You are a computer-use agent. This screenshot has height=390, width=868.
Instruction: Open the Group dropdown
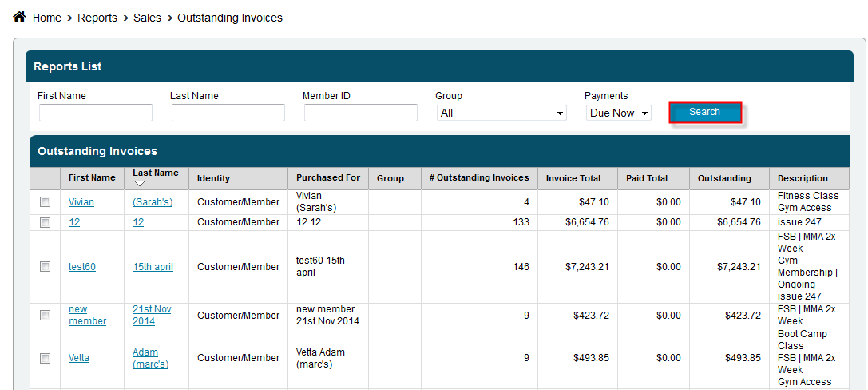(x=501, y=113)
